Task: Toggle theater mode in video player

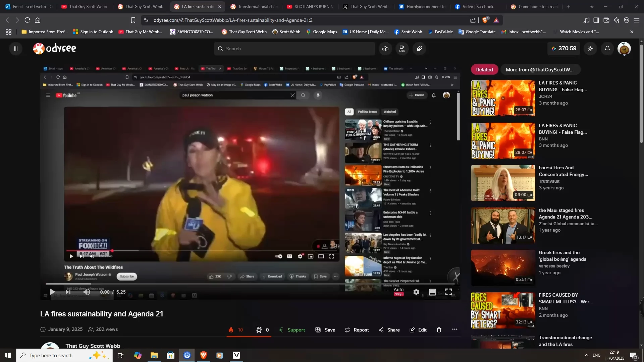Action: (432, 292)
